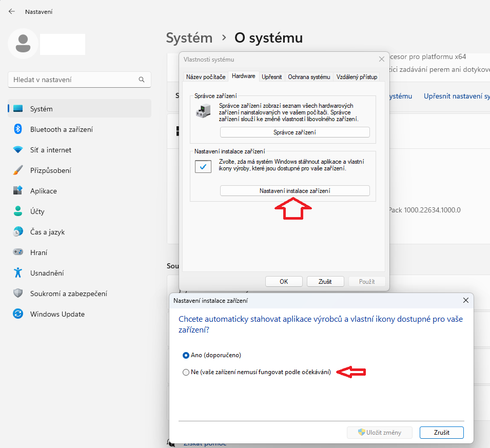
Task: Click the Hraní gamepad icon
Action: point(18,252)
